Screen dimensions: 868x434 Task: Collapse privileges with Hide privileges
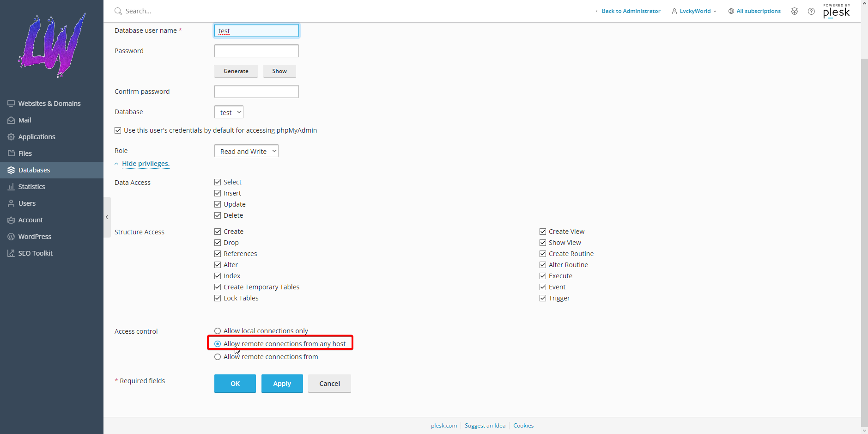click(146, 164)
